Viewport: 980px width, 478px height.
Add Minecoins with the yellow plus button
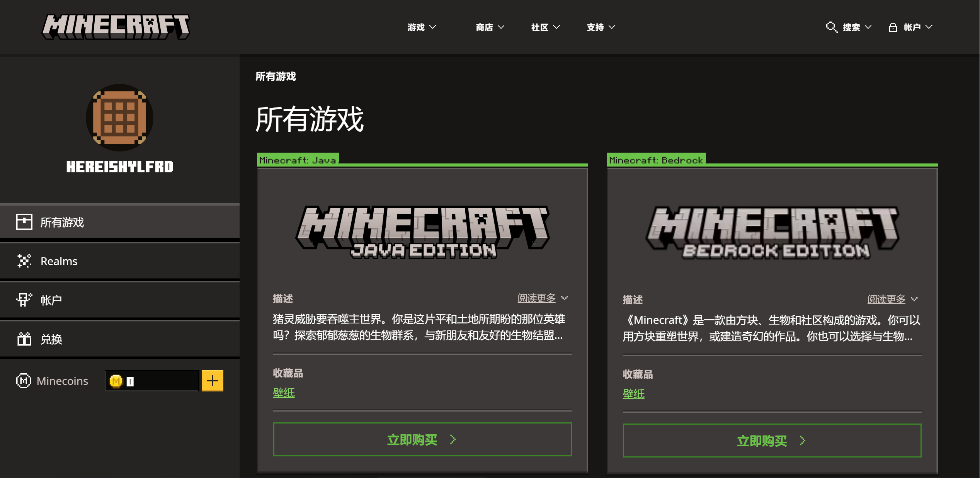(213, 381)
